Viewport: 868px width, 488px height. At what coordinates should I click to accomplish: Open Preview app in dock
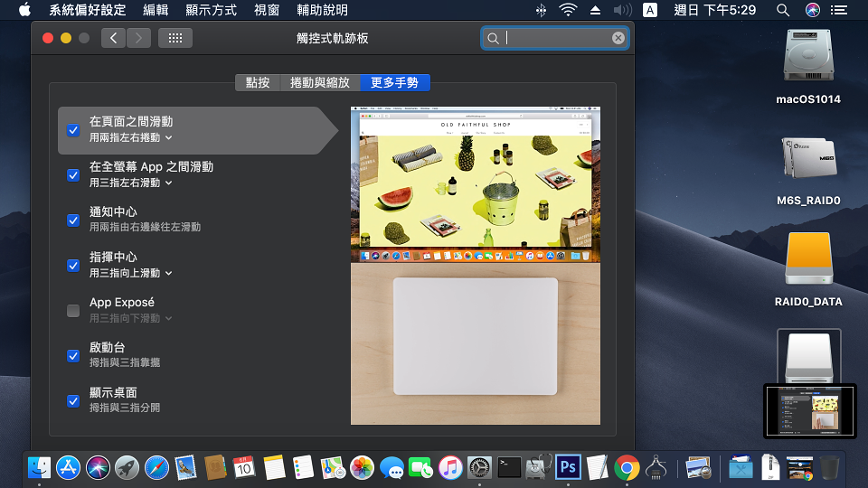697,468
